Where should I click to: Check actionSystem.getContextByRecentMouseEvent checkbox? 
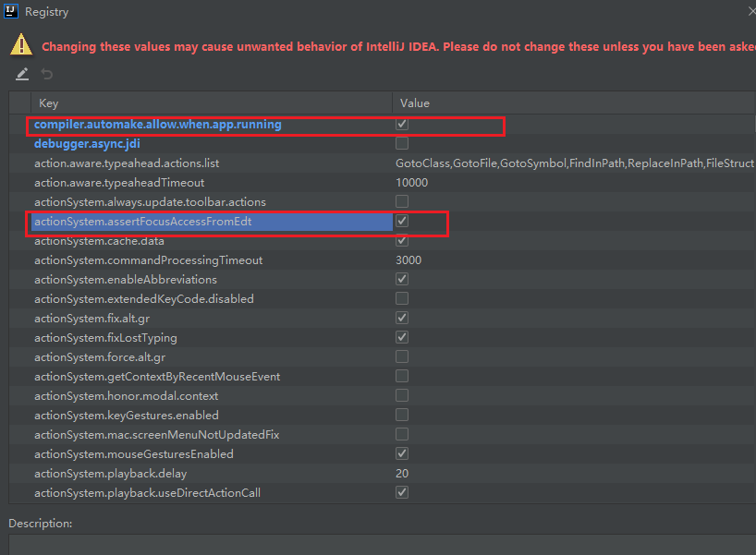click(402, 376)
